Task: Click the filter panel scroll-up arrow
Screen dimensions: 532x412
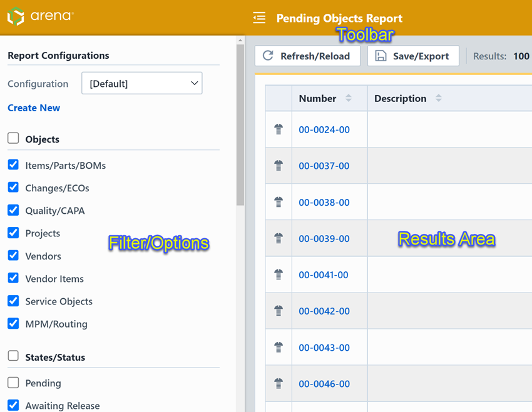Action: pyautogui.click(x=240, y=40)
